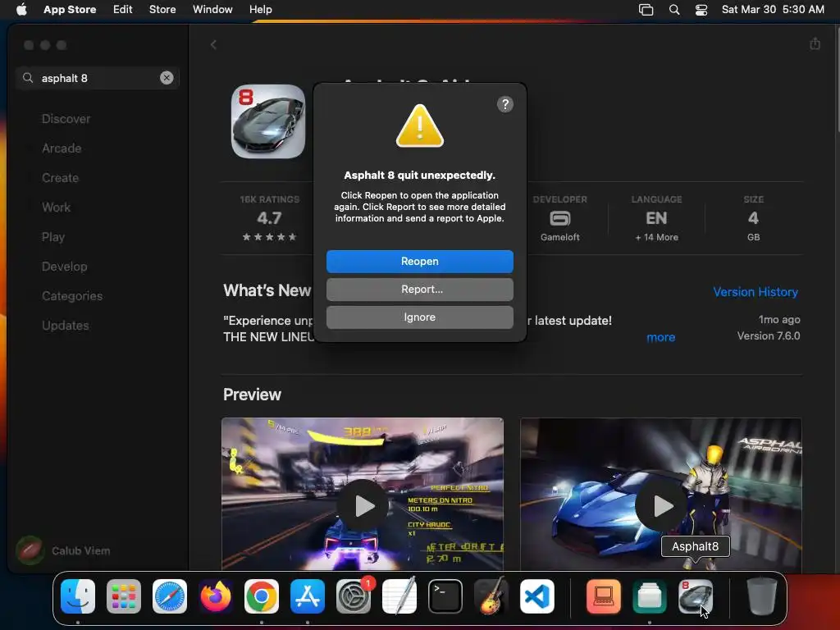Select Create in the sidebar
The width and height of the screenshot is (840, 630).
[60, 177]
